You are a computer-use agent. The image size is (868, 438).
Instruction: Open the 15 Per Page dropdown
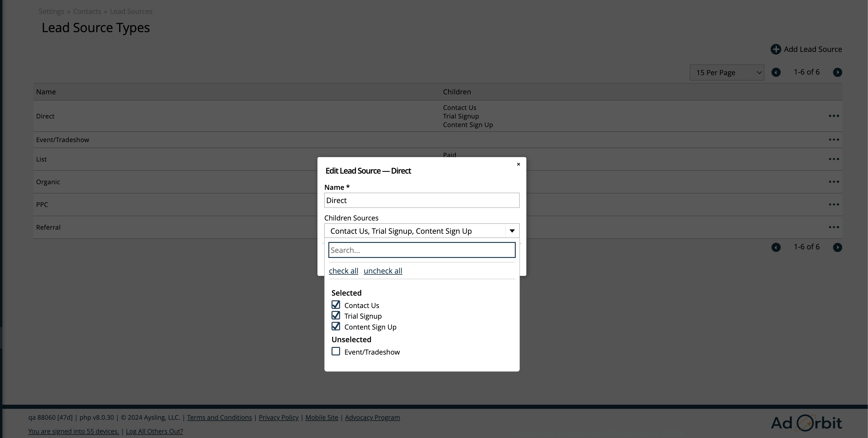point(726,73)
